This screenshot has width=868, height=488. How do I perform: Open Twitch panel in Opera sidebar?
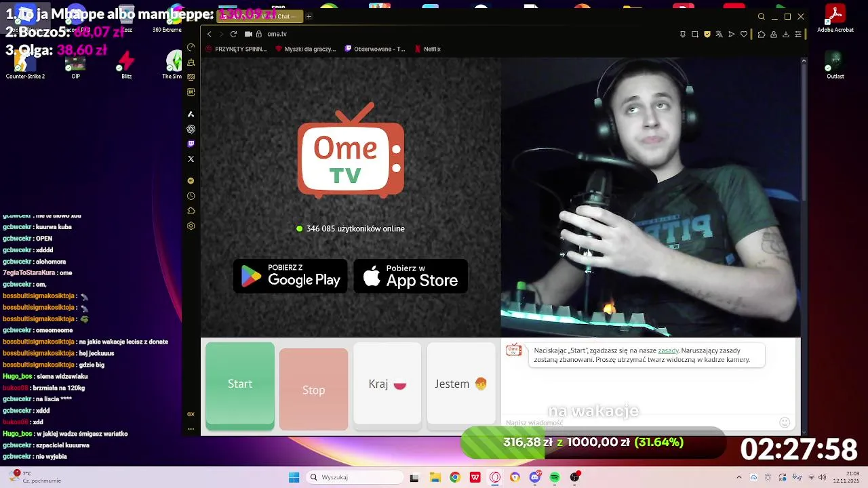coord(191,144)
